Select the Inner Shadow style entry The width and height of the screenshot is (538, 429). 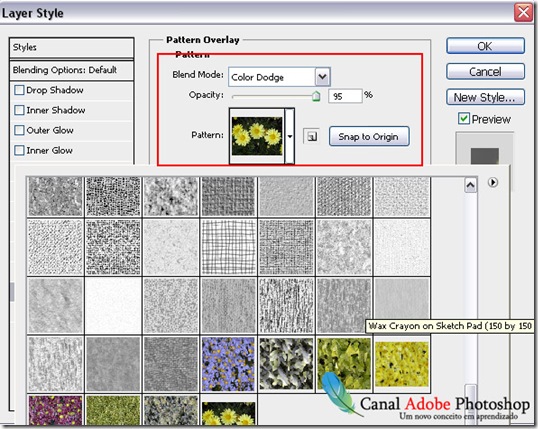(71, 111)
